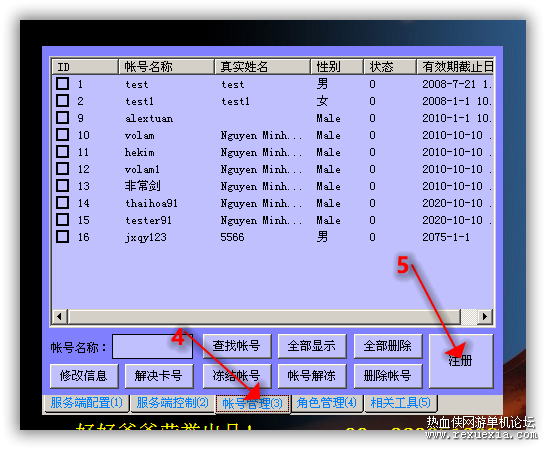Image resolution: width=546 pixels, height=450 pixels.
Task: Click the left arrow of the horizontal scrollbar
Action: click(x=60, y=317)
